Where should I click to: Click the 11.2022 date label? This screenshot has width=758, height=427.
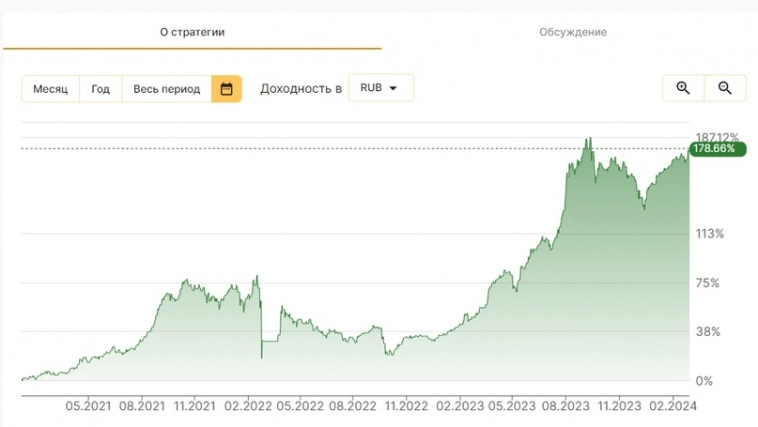coord(406,406)
